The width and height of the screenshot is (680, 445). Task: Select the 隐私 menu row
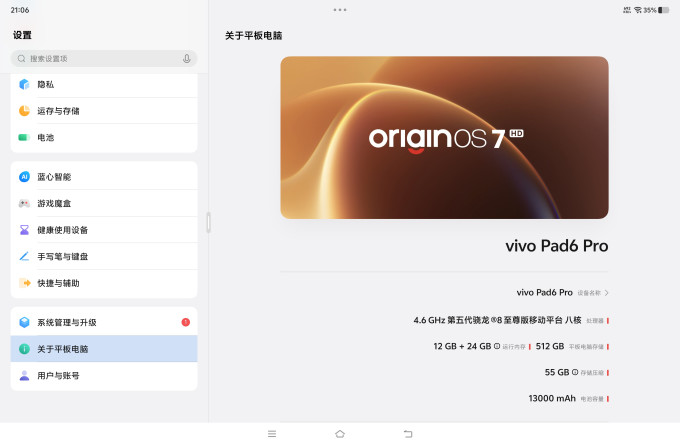(104, 84)
